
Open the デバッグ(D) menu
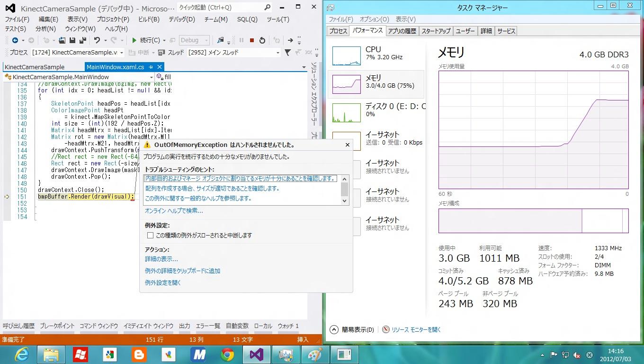click(x=182, y=19)
